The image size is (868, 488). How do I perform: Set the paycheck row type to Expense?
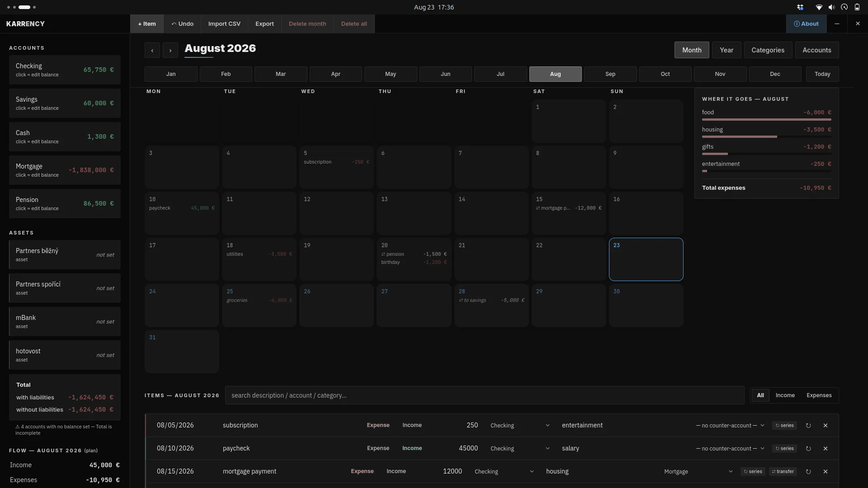coord(378,449)
